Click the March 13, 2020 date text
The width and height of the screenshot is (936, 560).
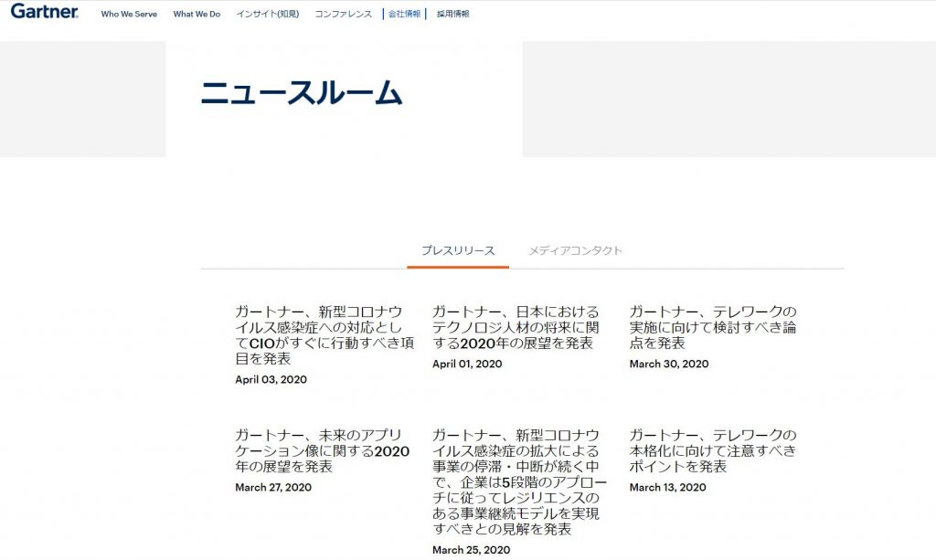[667, 488]
